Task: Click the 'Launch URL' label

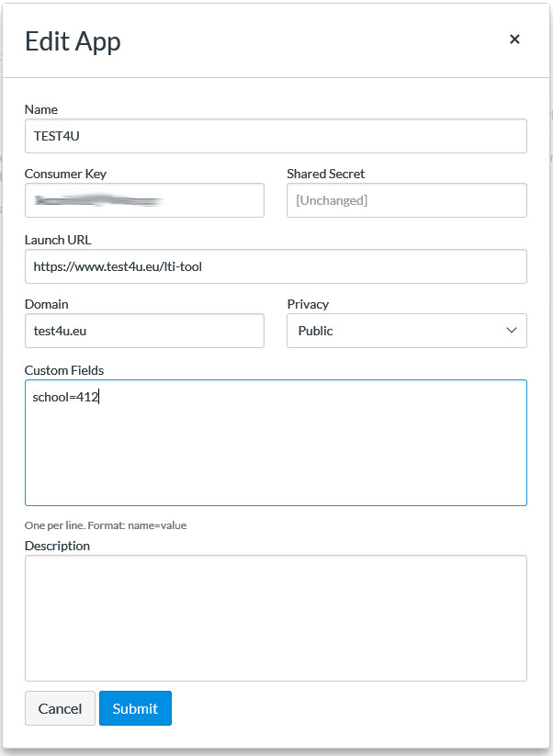Action: point(58,240)
